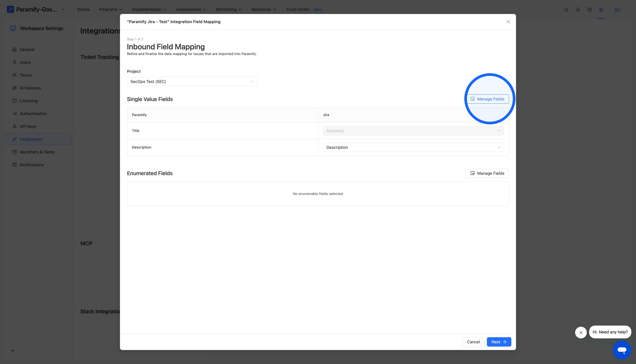The image size is (636, 364).
Task: Open the Jira Description field dropdown
Action: (x=413, y=147)
